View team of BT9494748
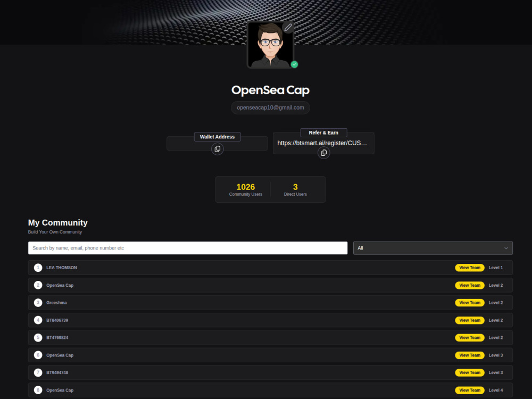Viewport: 532px width, 399px height. [x=470, y=372]
